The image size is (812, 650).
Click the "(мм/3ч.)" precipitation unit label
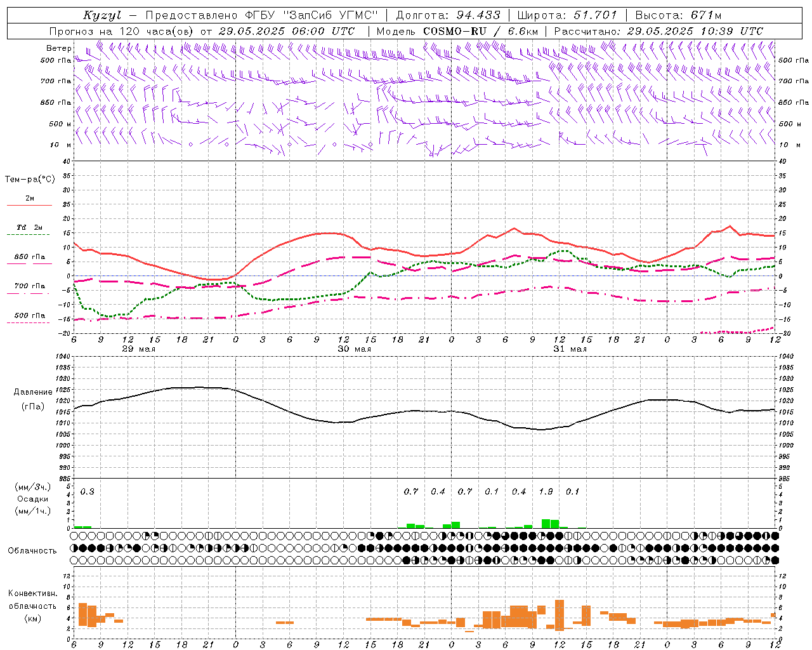[33, 487]
